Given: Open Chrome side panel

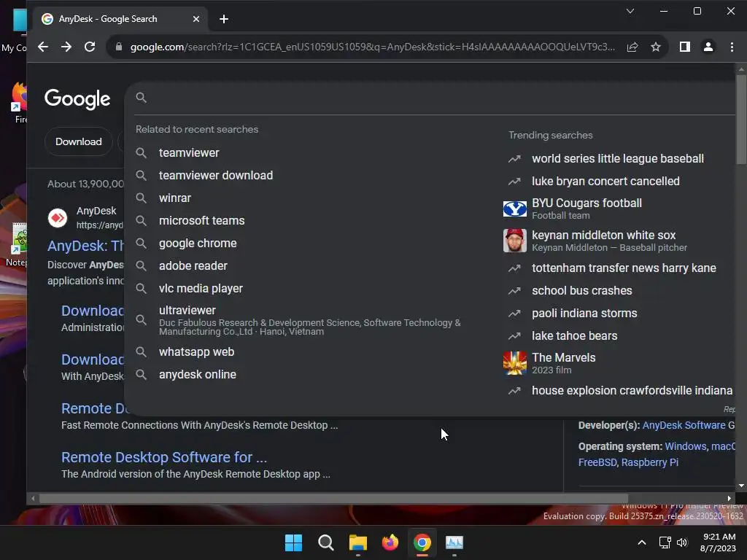Looking at the screenshot, I should click(684, 47).
